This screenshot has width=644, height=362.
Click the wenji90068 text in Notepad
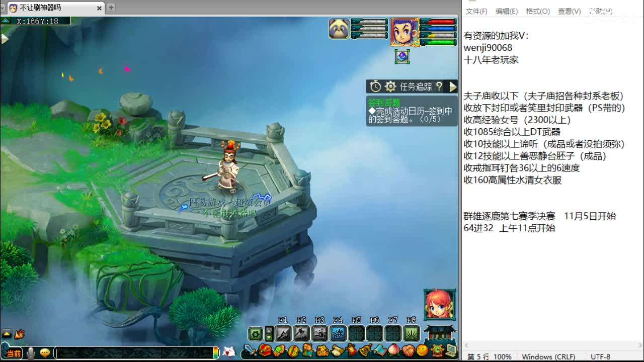coord(488,48)
